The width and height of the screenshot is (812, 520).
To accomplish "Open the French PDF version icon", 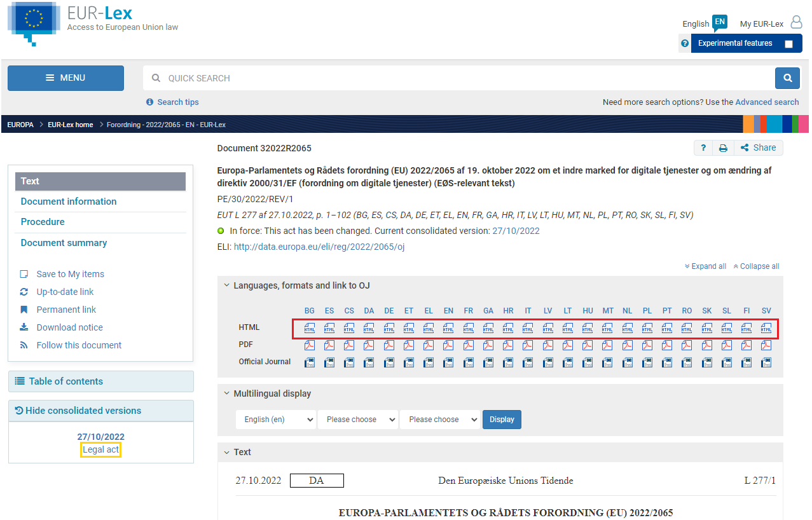I will coord(468,345).
